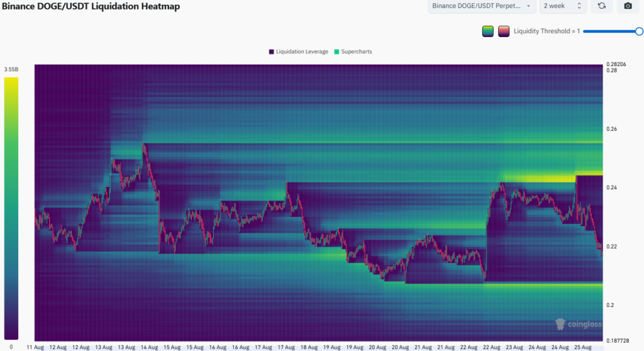This screenshot has width=644, height=351.
Task: Click the Binance DOGE/USDT Liquidation Heatmap title
Action: coord(92,6)
